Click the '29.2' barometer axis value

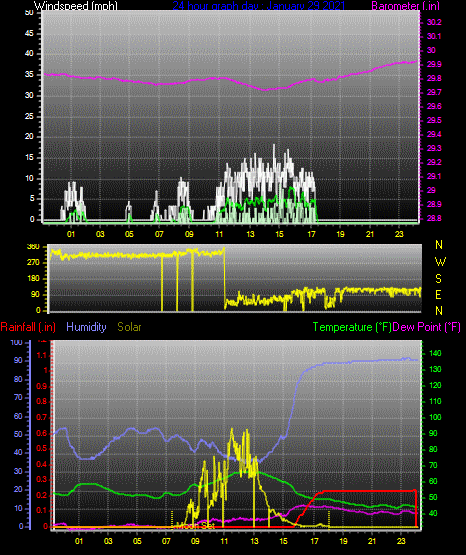(x=434, y=162)
